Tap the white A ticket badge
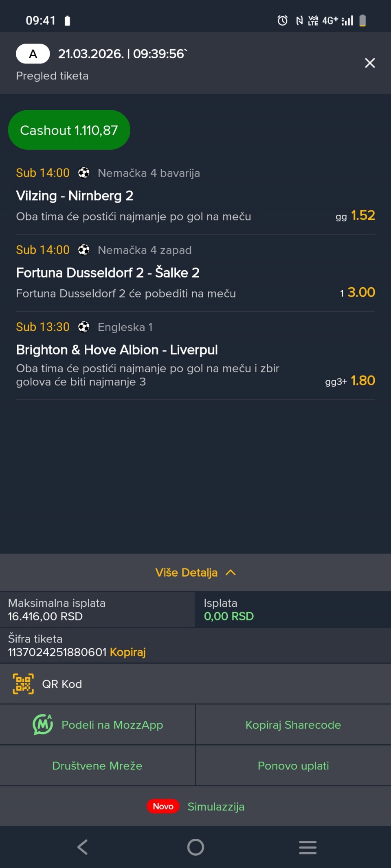The height and width of the screenshot is (868, 391). 33,54
